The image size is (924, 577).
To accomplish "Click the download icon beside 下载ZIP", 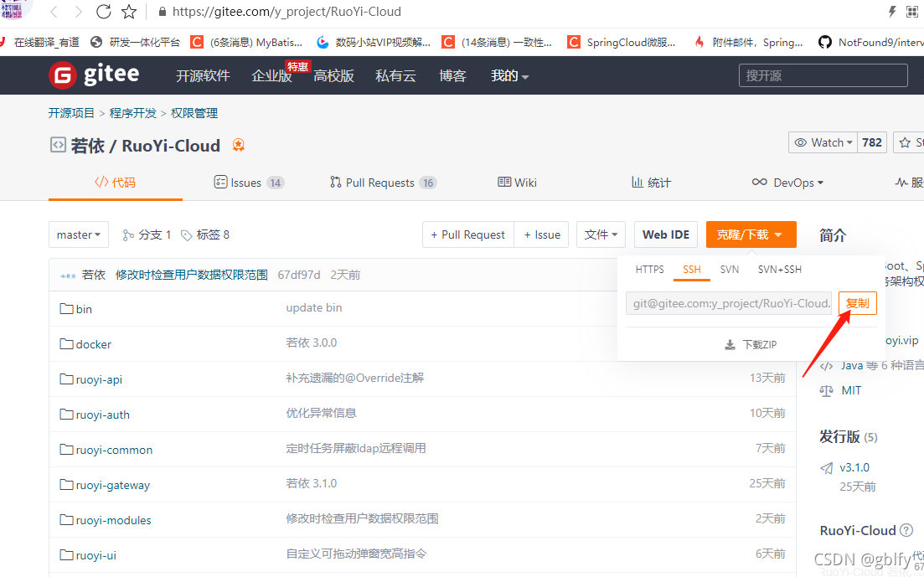I will click(730, 345).
